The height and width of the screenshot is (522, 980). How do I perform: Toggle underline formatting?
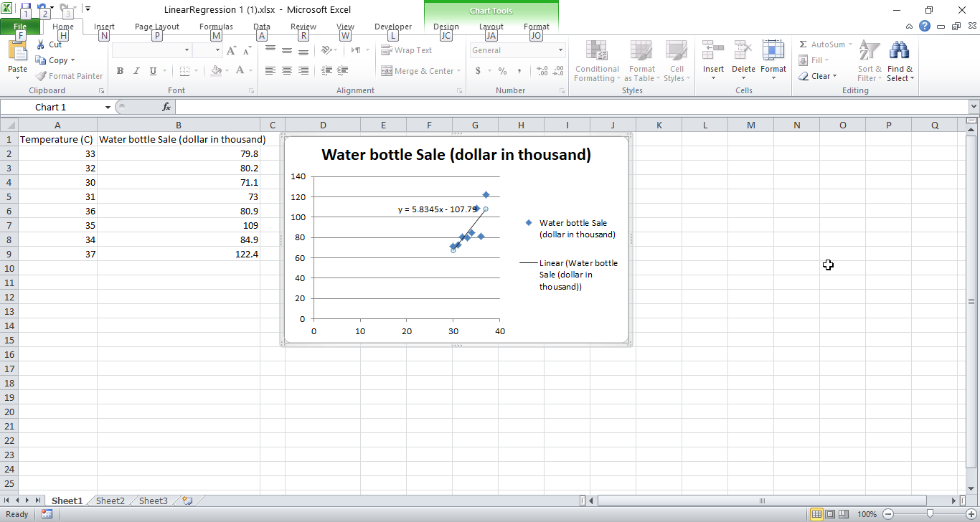[151, 71]
